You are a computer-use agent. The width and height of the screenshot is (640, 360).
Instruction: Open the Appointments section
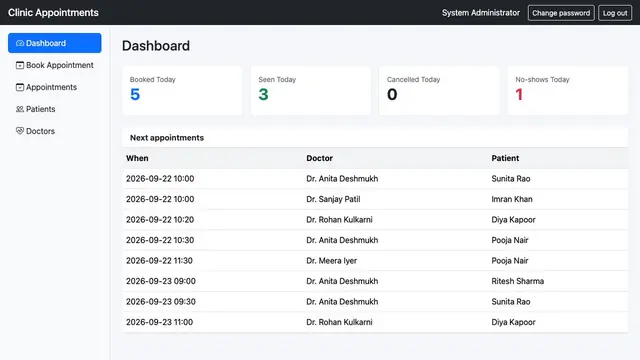(x=55, y=87)
